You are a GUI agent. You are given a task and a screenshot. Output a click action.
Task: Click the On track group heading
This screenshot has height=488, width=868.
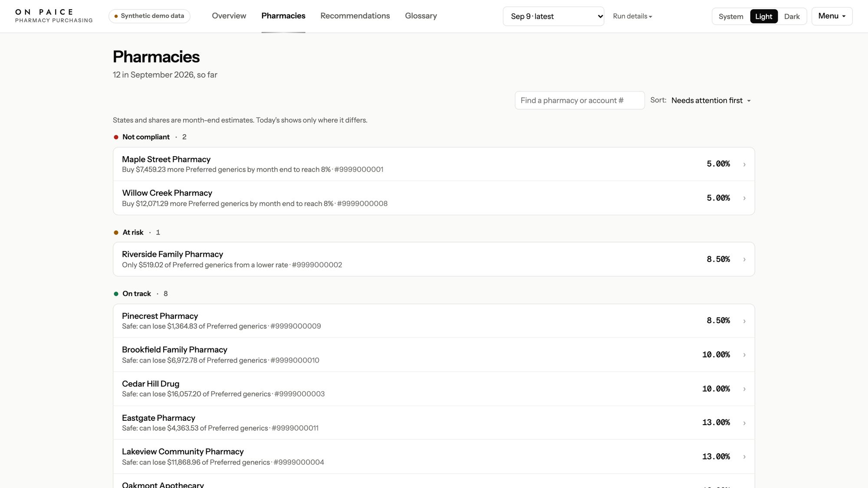tap(137, 294)
